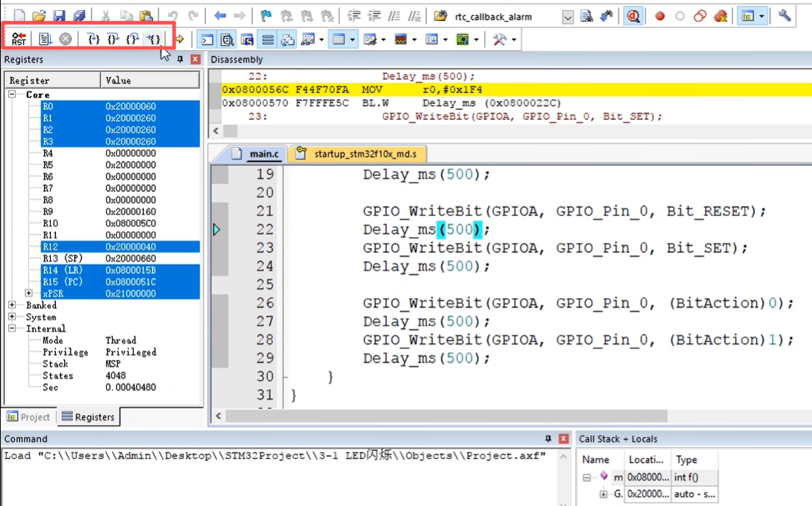Click the editor's left scroll arrow
The width and height of the screenshot is (812, 506).
click(x=218, y=416)
